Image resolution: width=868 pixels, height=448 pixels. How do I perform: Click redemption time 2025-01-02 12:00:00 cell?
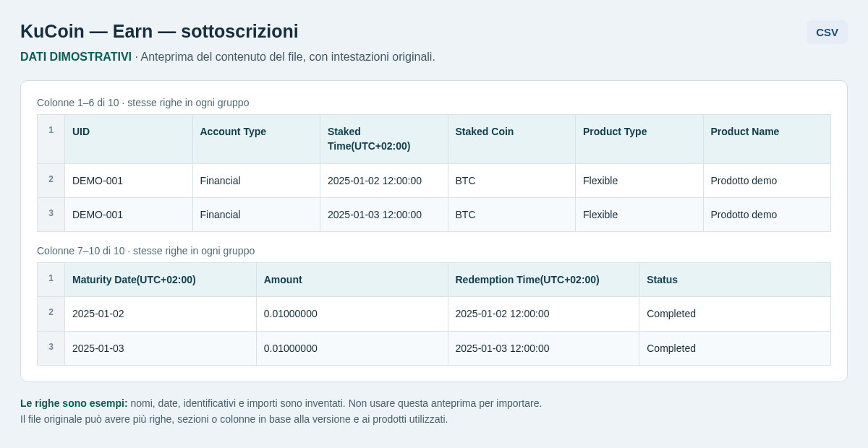tap(544, 314)
